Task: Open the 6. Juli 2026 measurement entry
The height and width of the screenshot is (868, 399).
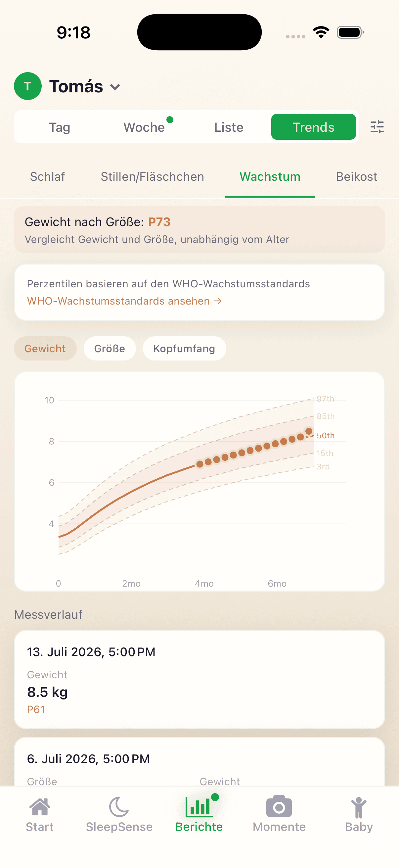Action: click(x=199, y=761)
